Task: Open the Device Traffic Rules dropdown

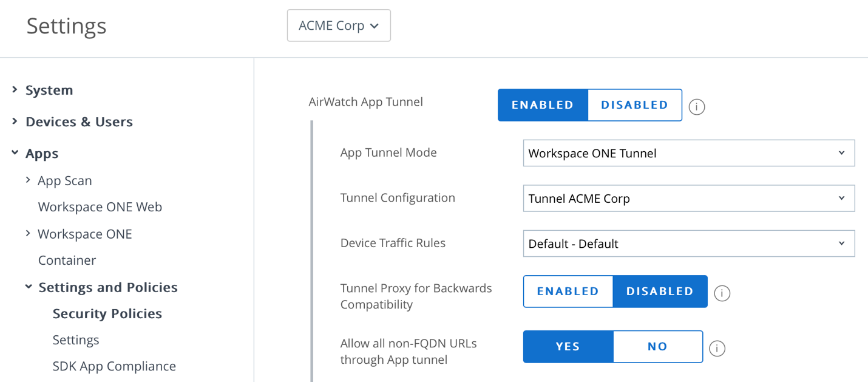Action: pos(688,244)
